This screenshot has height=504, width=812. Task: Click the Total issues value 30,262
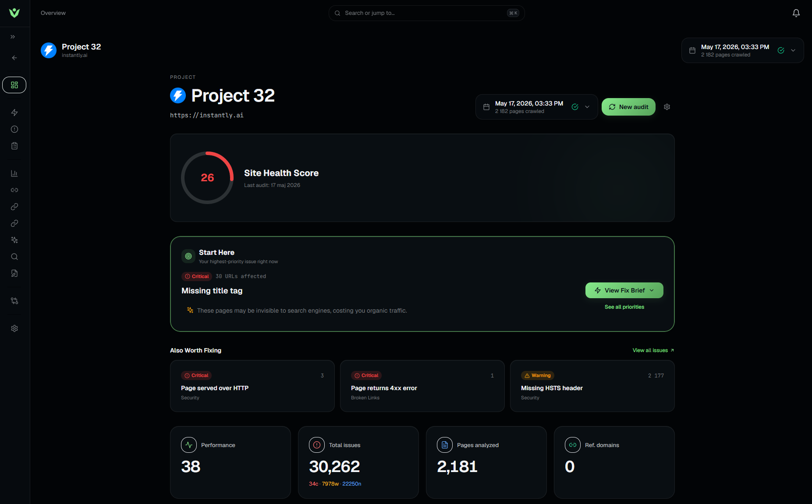tap(334, 467)
